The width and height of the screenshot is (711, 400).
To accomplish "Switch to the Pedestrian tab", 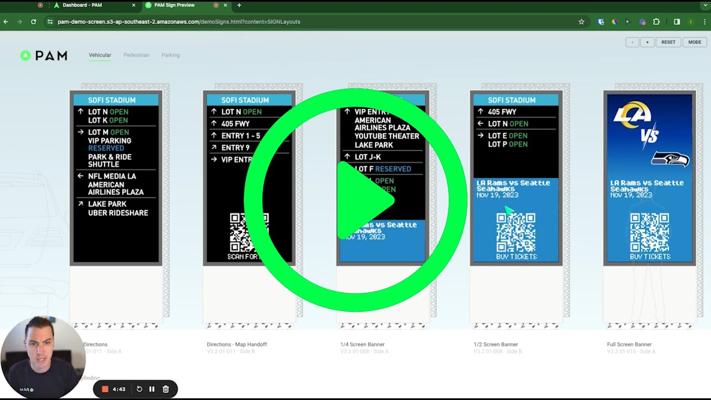I will pyautogui.click(x=136, y=55).
